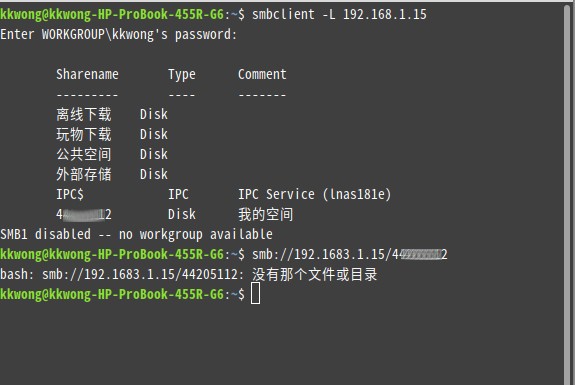Click the bash: smb://192.1683.1.15/44205112 error path
This screenshot has width=575, height=385.
[x=122, y=275]
